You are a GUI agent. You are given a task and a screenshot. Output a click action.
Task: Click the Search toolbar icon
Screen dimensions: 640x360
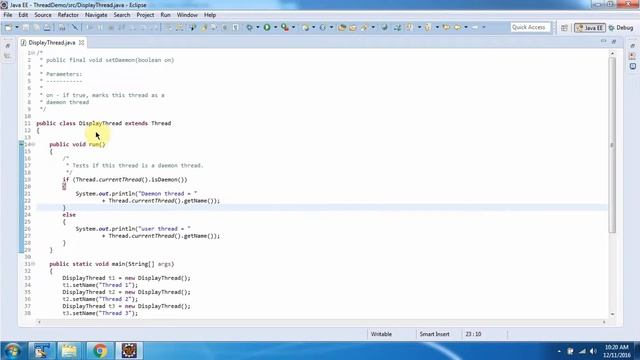click(x=364, y=27)
